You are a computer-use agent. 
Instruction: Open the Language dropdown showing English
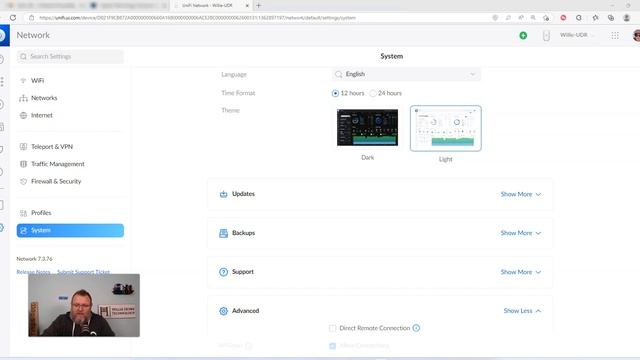406,74
